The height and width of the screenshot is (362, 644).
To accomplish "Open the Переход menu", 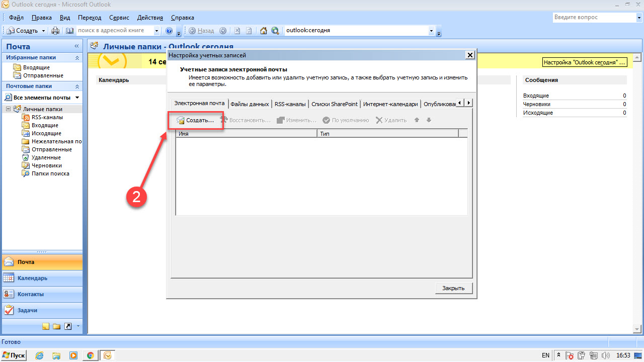I will [x=90, y=18].
